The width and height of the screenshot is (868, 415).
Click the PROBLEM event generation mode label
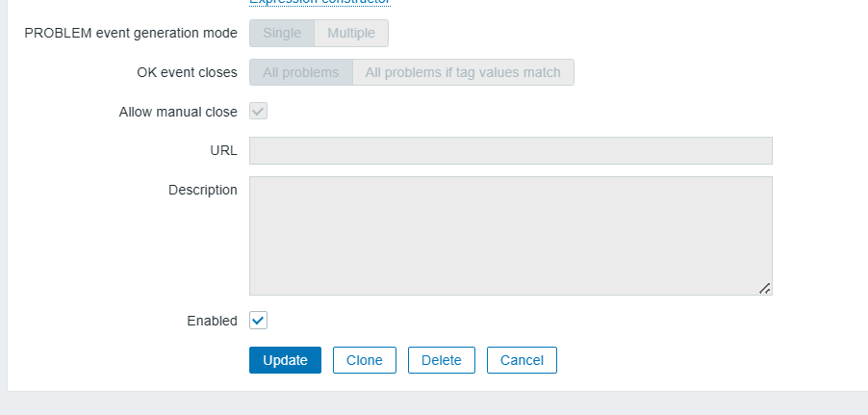[131, 33]
